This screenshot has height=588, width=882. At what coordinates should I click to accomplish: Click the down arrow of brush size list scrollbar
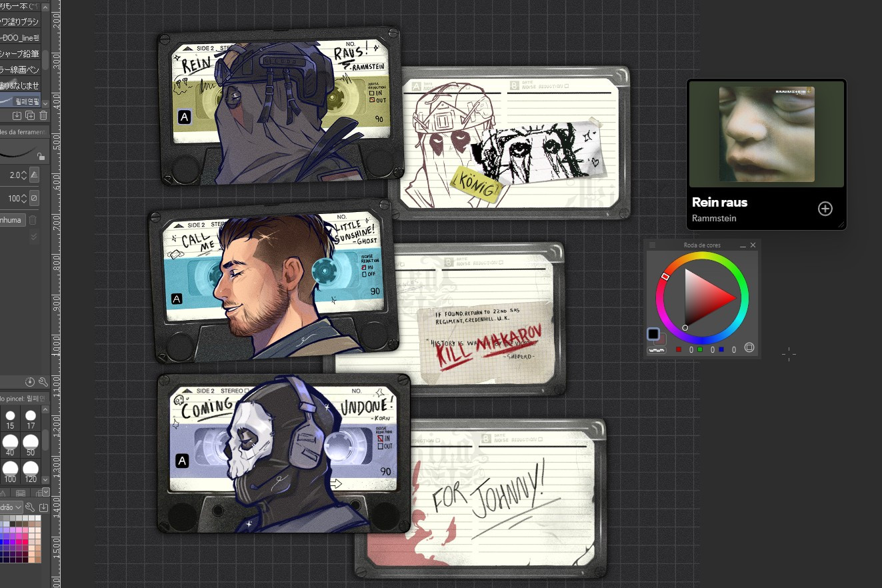click(x=45, y=480)
